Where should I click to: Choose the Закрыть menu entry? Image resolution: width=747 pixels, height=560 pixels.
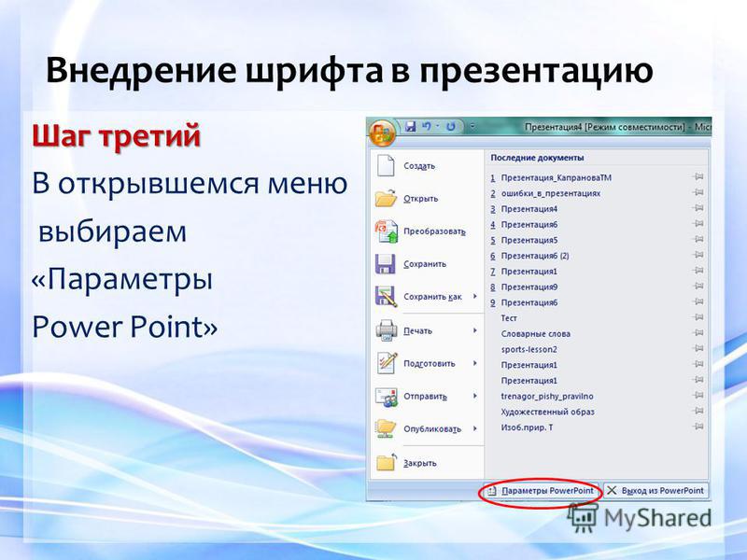[x=428, y=462]
